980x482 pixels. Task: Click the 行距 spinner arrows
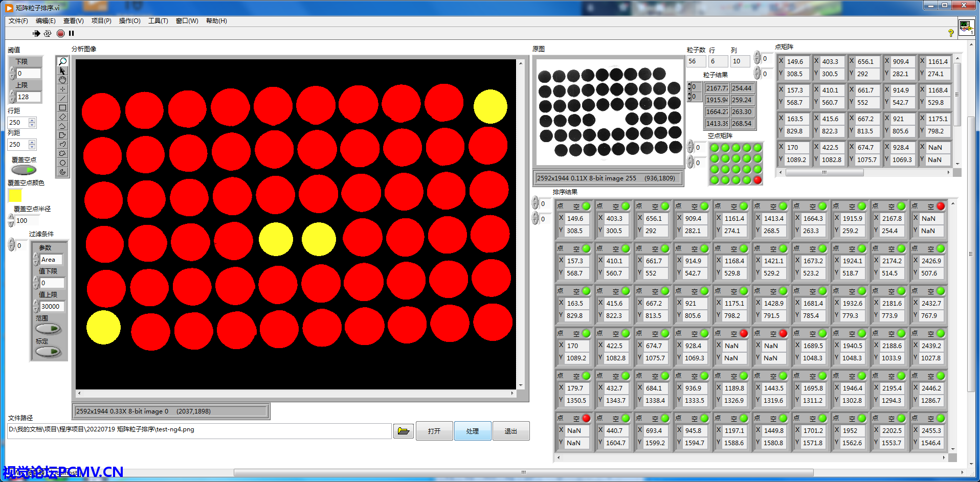(x=32, y=123)
